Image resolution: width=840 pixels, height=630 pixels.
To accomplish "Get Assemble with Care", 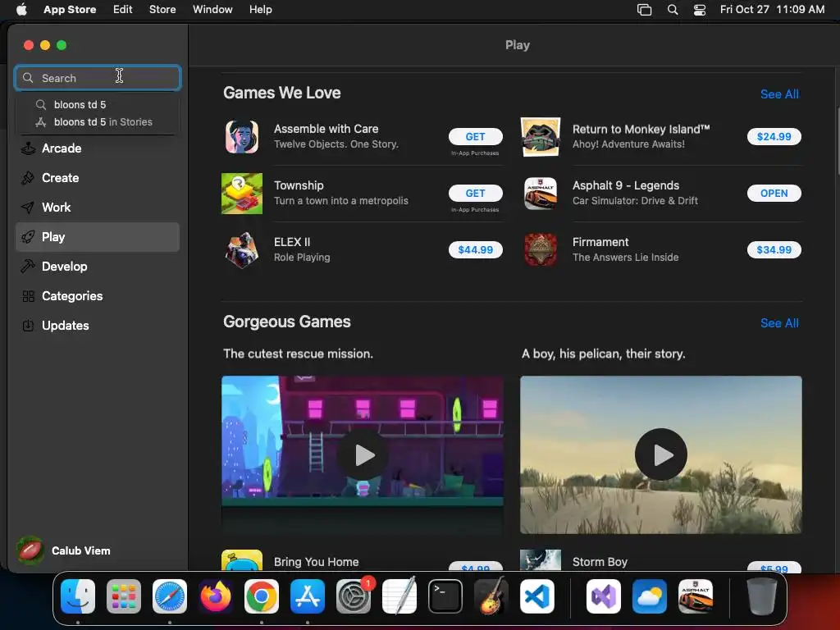I will (475, 137).
